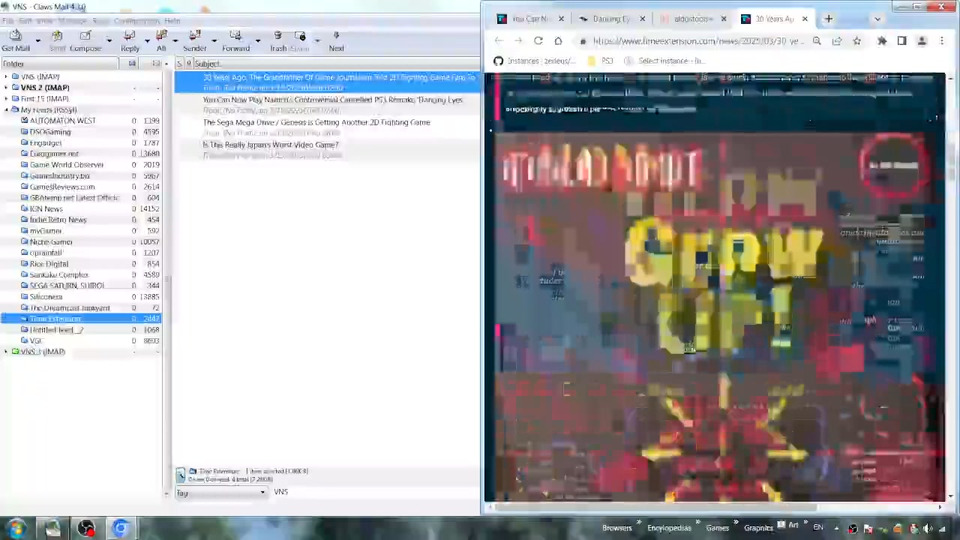Click the zoom magnifier icon in address bar

click(x=817, y=41)
